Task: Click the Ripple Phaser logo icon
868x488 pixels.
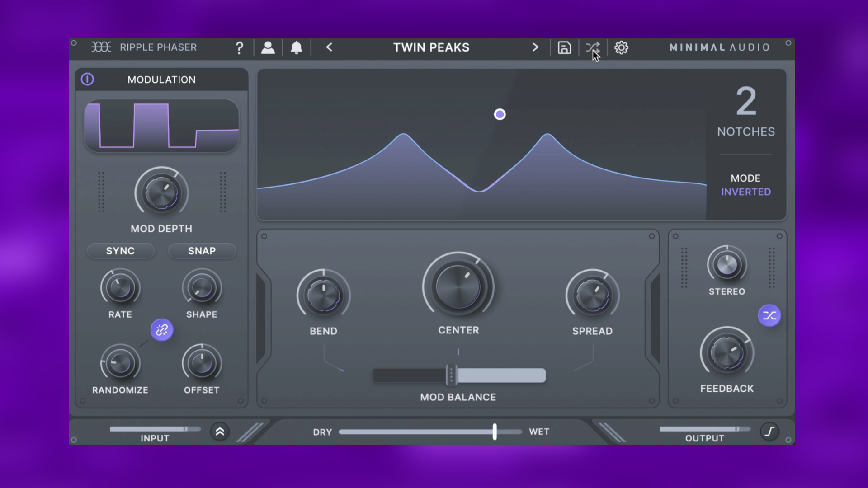Action: [x=101, y=47]
